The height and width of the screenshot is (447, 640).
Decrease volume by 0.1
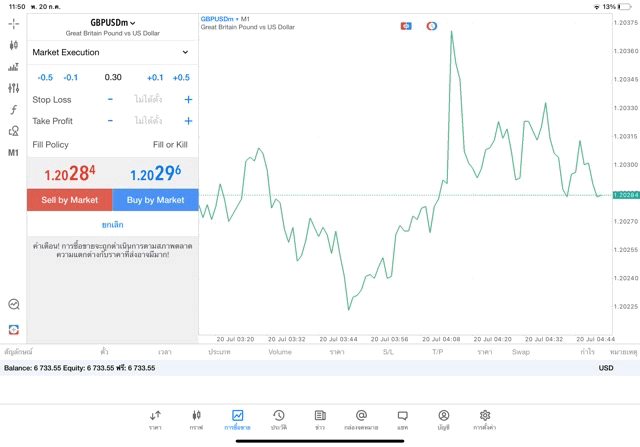click(71, 78)
